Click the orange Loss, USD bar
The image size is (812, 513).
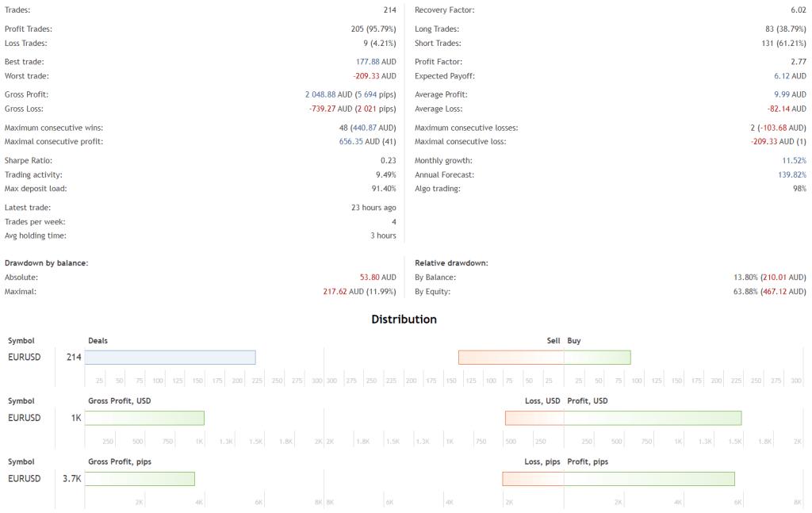[x=534, y=418]
